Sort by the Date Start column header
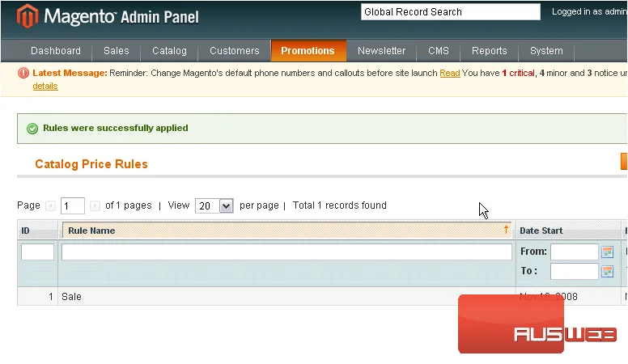 (x=568, y=231)
